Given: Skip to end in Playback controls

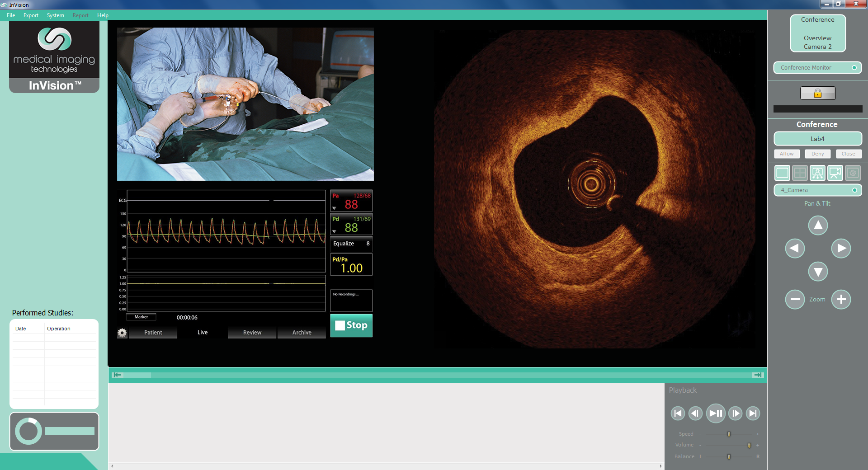Looking at the screenshot, I should pyautogui.click(x=753, y=413).
